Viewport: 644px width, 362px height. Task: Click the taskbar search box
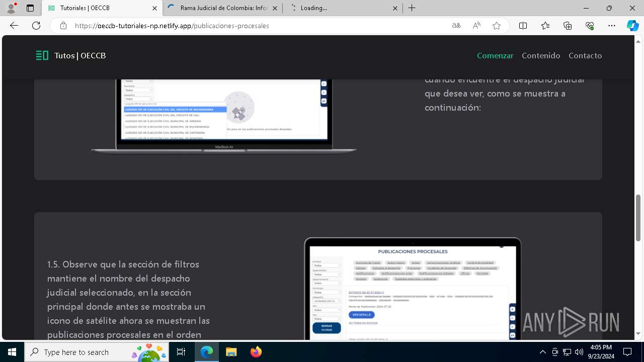pos(97,352)
